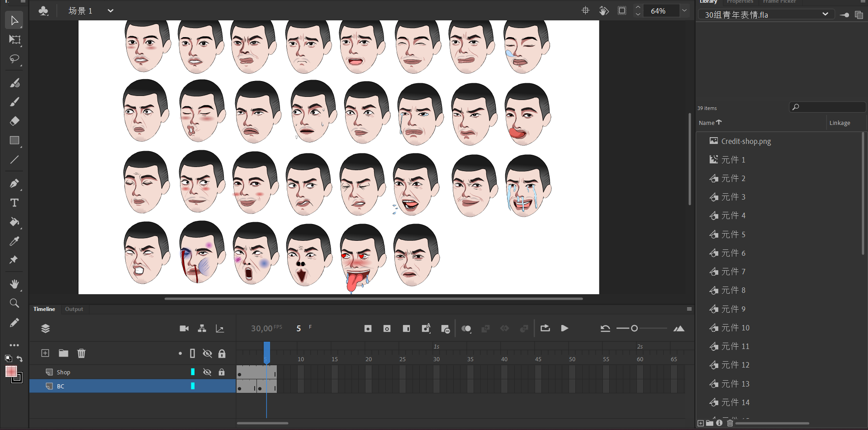Click the fill color swatch
The width and height of the screenshot is (868, 430).
pyautogui.click(x=11, y=371)
